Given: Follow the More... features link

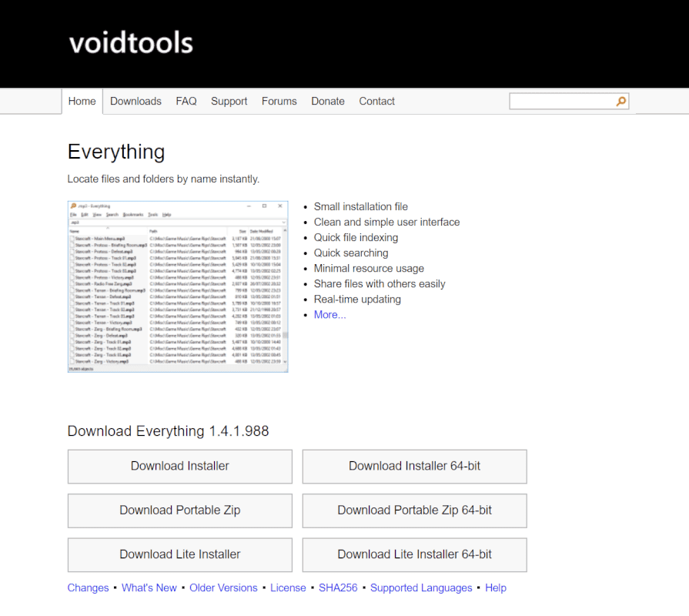Looking at the screenshot, I should [329, 315].
